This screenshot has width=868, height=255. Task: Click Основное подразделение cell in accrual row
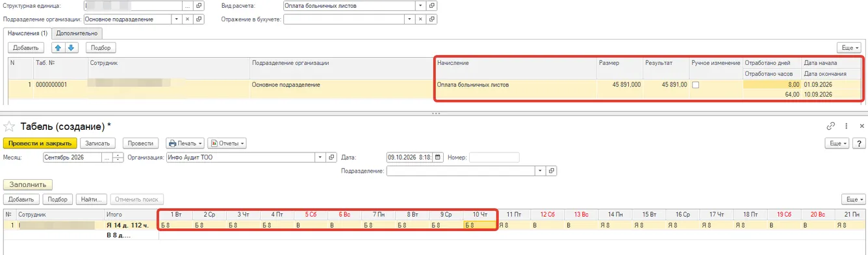point(342,85)
